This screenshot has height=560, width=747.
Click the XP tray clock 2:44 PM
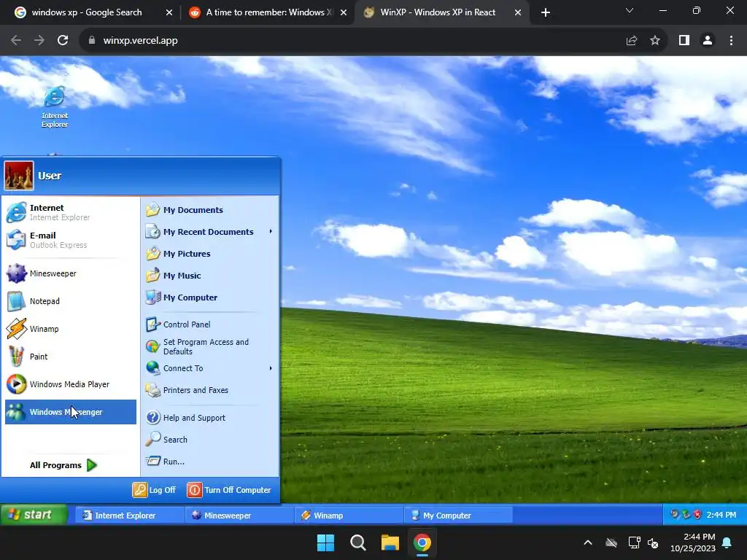721,515
